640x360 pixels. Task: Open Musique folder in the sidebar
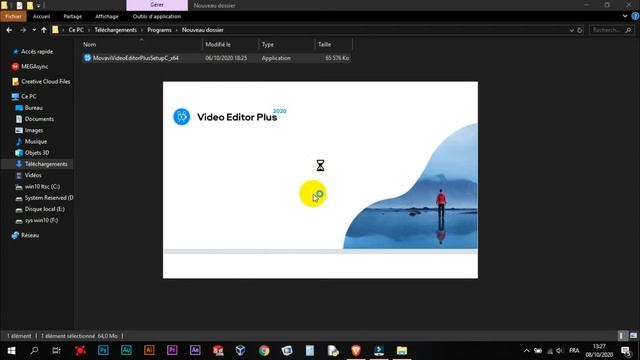pyautogui.click(x=36, y=141)
